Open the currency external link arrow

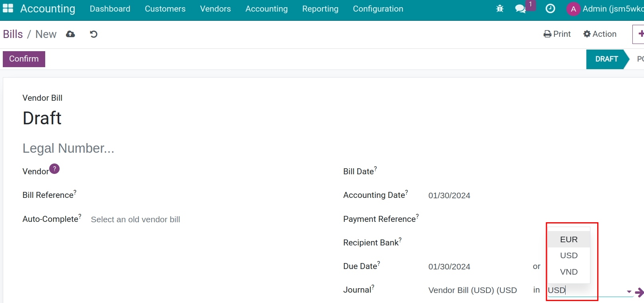(639, 292)
